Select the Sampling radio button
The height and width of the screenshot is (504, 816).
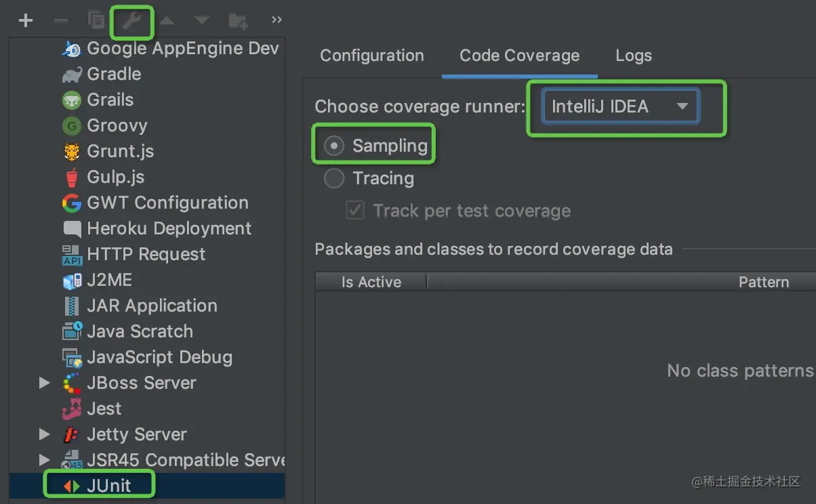[334, 146]
